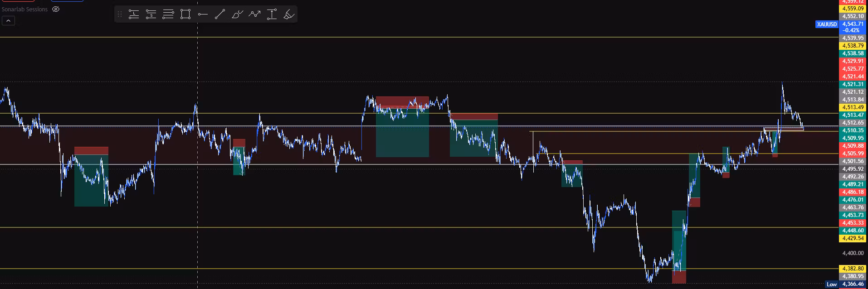Click the Sonarlab Sessions indicator name
The image size is (868, 289).
[x=24, y=9]
